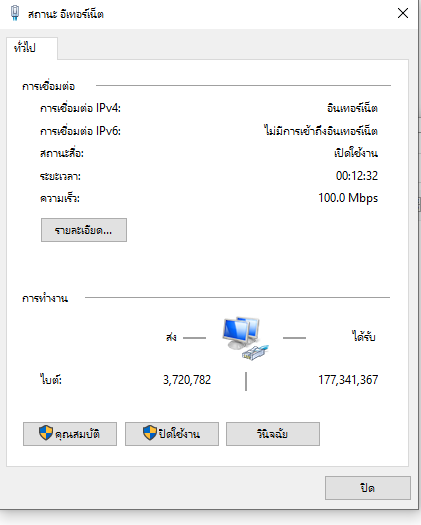This screenshot has height=525, width=421.
Task: Click the network computers activity icon
Action: [245, 338]
